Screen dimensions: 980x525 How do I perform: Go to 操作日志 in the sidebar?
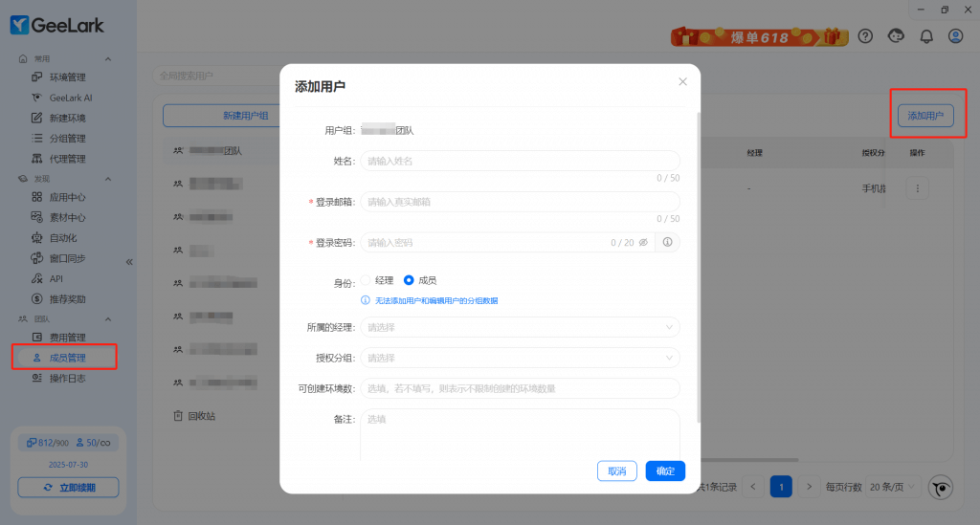tap(67, 378)
